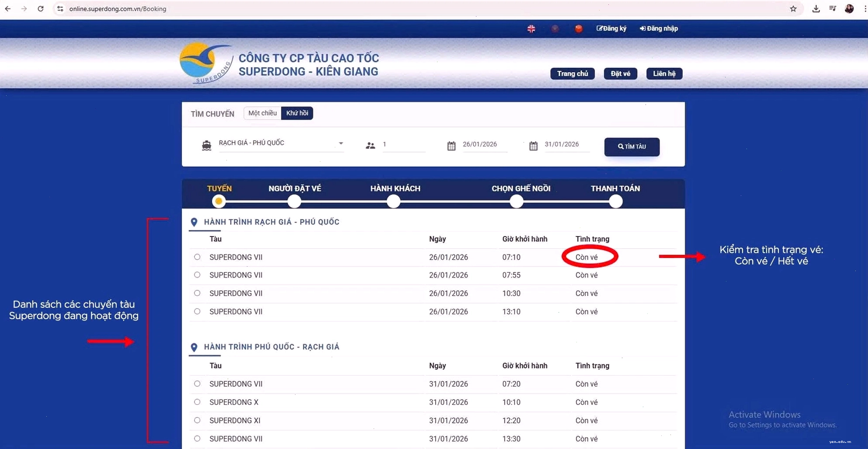Go back with the browser back arrow

(8, 9)
